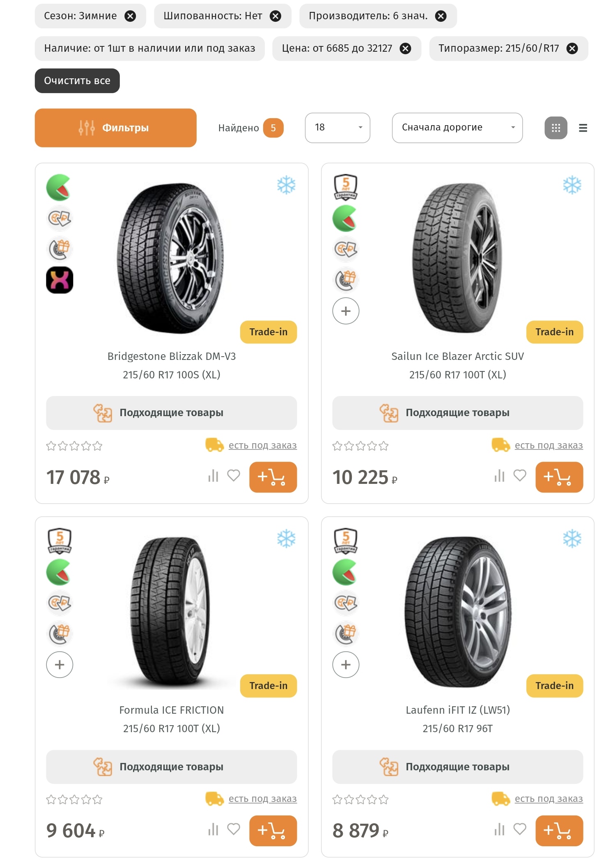Screen dimensions: 606x868
Task: Add Sailun Ice Blazer to favorites heart
Action: pyautogui.click(x=519, y=476)
